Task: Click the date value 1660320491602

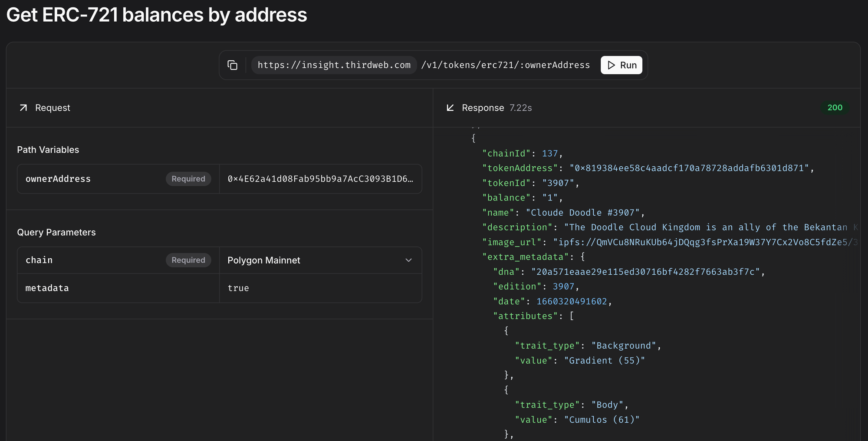Action: pyautogui.click(x=572, y=301)
